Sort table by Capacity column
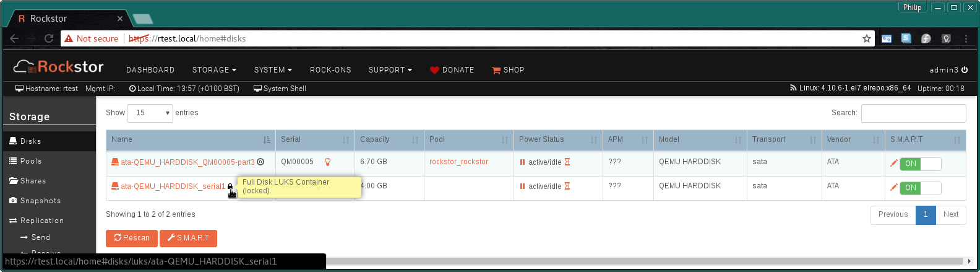Viewport: 980px width, 272px height. coord(389,139)
